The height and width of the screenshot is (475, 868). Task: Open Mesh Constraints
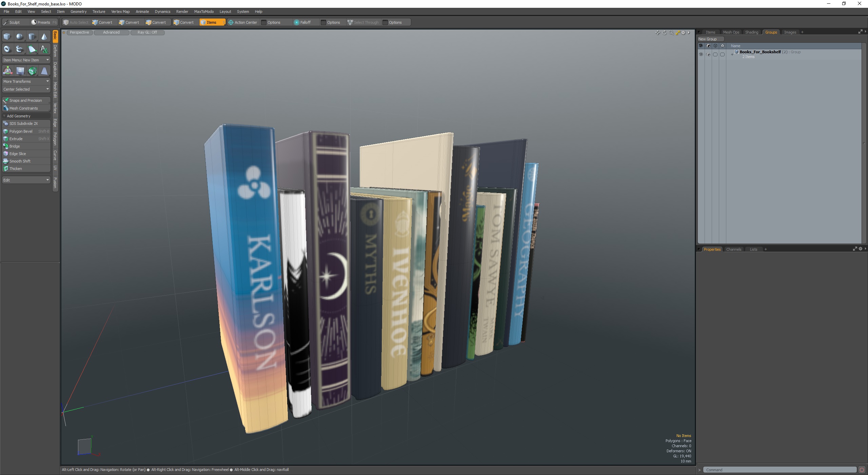(26, 108)
